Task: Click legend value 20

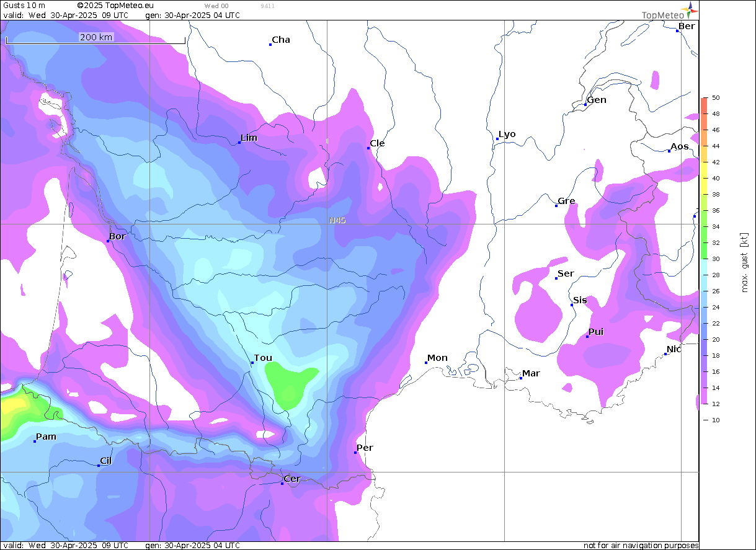Action: [x=716, y=340]
